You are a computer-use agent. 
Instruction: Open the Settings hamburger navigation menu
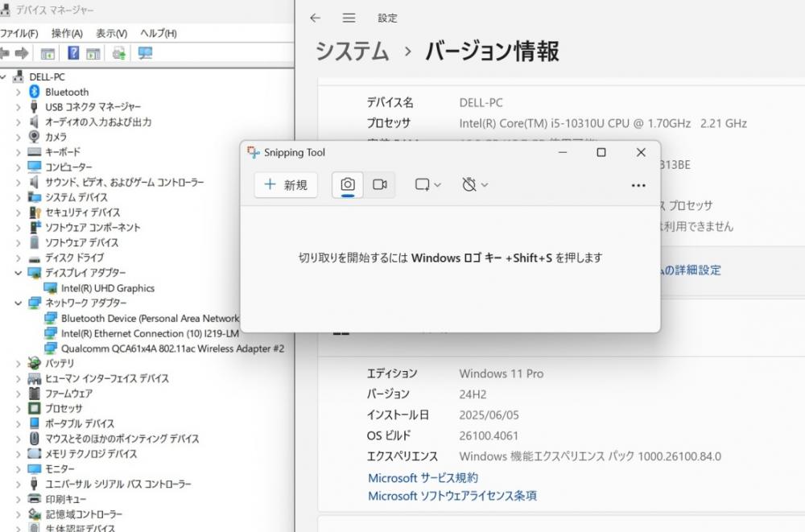349,18
